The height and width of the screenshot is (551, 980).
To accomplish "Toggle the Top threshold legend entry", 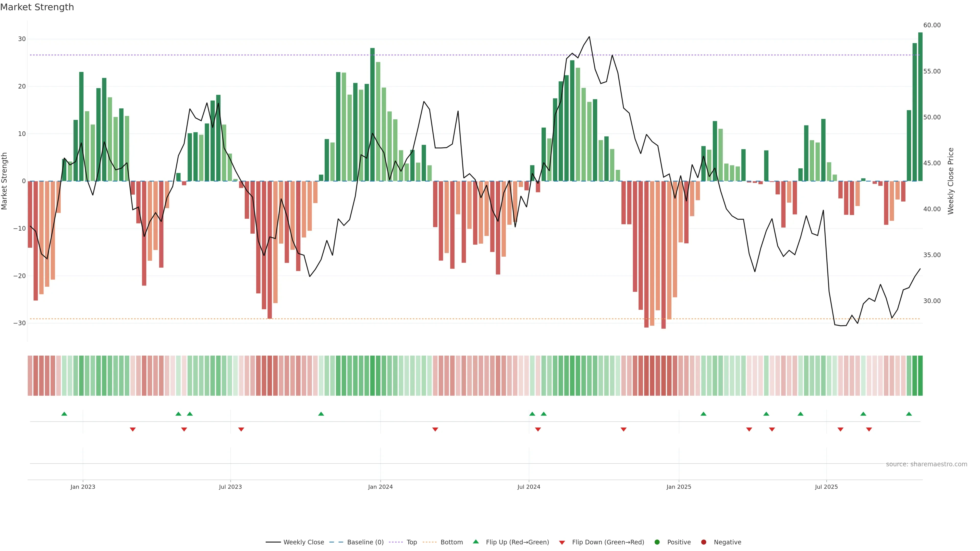I will pos(411,542).
